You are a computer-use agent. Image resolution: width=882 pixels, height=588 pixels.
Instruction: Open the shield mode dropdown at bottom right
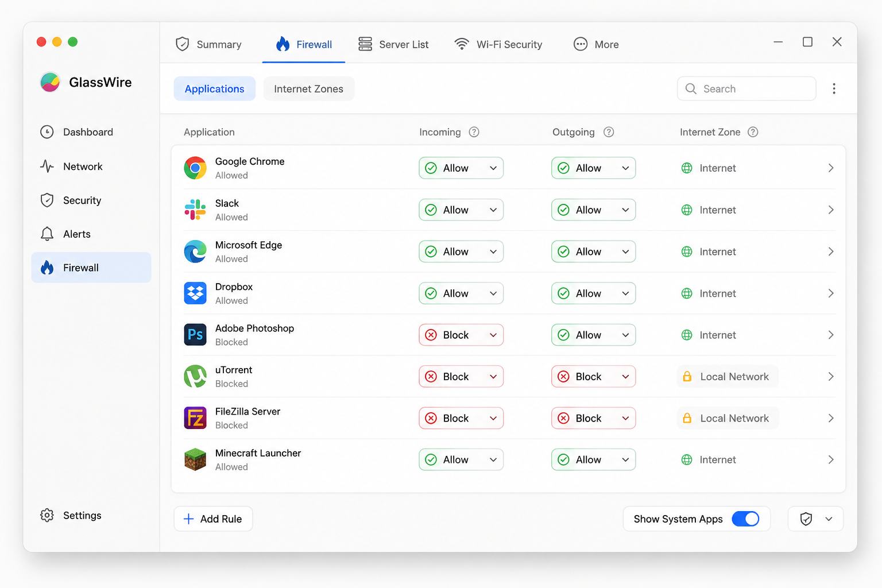pos(815,519)
